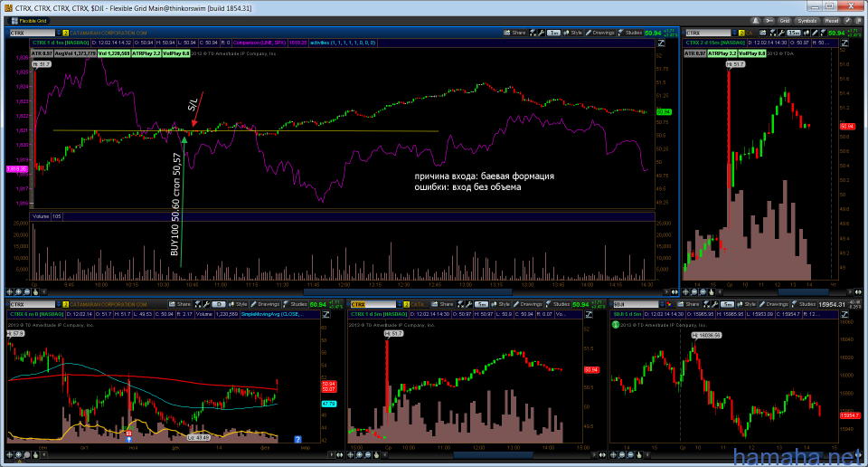Click the activities (1, 1, 1, 1, 0, 0, 0) label
868x467 pixels.
tap(343, 43)
